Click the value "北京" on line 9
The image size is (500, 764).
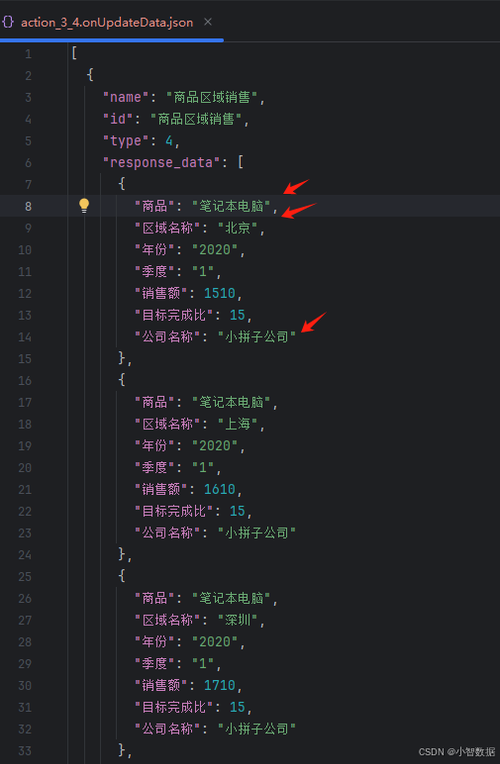coord(237,228)
